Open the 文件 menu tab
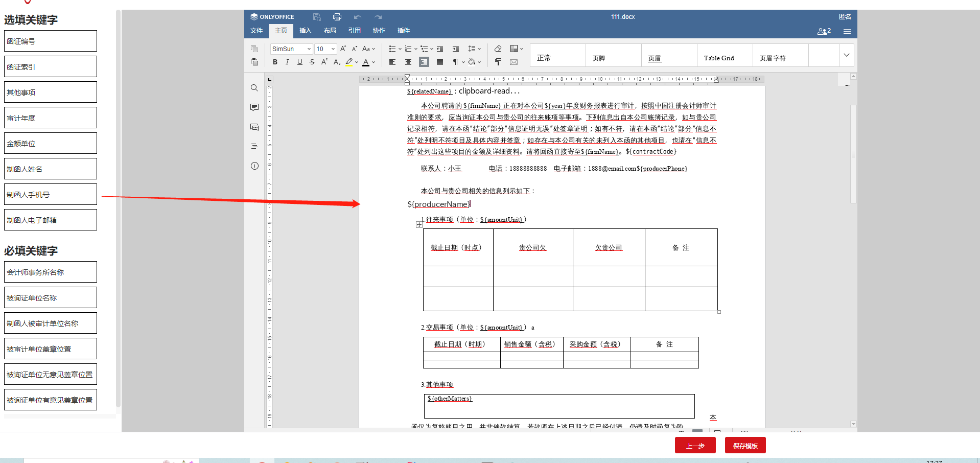Screen dimensions: 980x463 coord(256,31)
